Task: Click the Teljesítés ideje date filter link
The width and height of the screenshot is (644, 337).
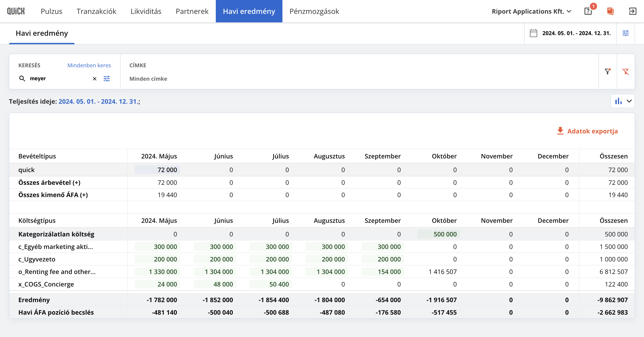Action: tap(98, 101)
